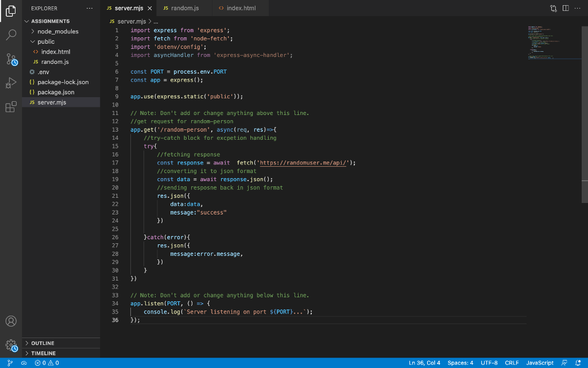The image size is (588, 368).
Task: Open Run and Debug view
Action: pyautogui.click(x=11, y=83)
